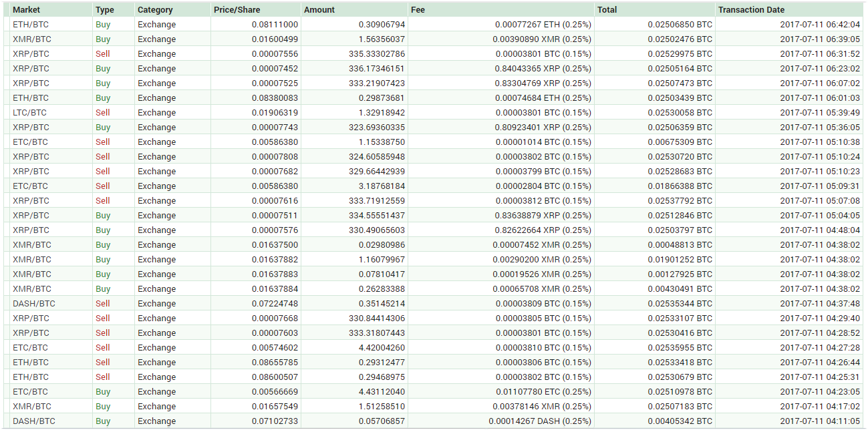Image resolution: width=868 pixels, height=430 pixels.
Task: Select the amount 1.16079967
Action: tap(381, 260)
